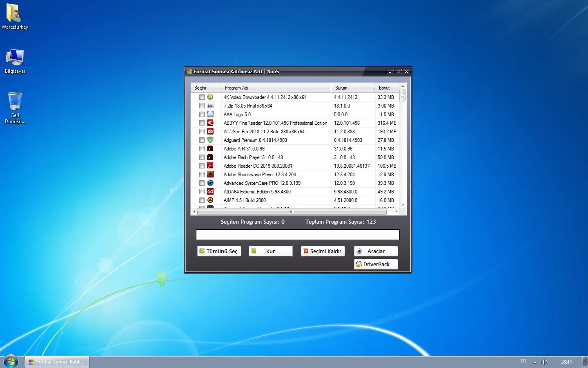588x368 pixels.
Task: Click the TR language indicator
Action: 523,361
